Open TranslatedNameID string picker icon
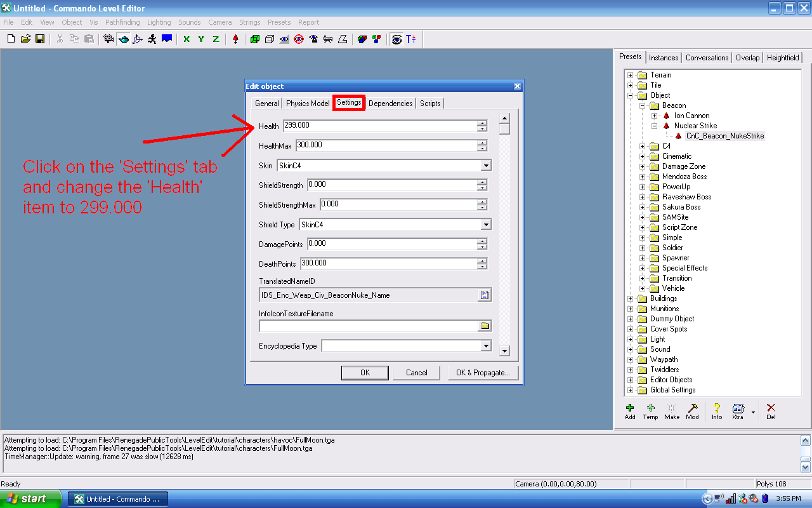 pos(485,295)
